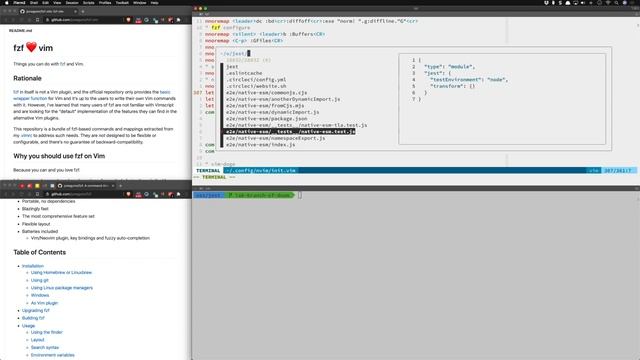Screen dimensions: 640x360
Task: Open the 'Search syntax' link
Action: 45,347
